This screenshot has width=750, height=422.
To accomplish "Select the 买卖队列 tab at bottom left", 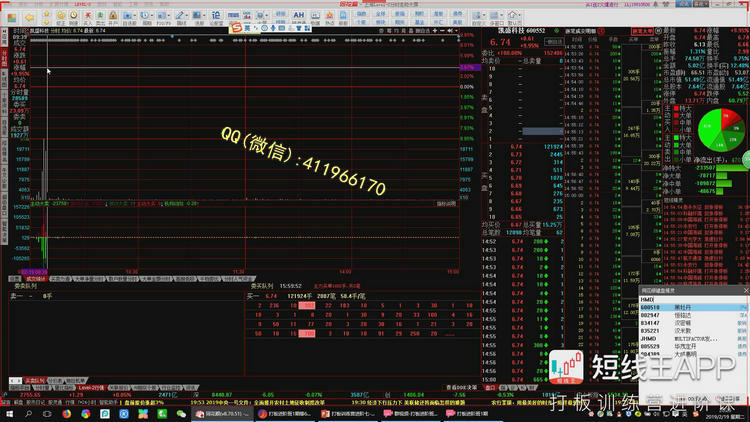I will pos(34,381).
